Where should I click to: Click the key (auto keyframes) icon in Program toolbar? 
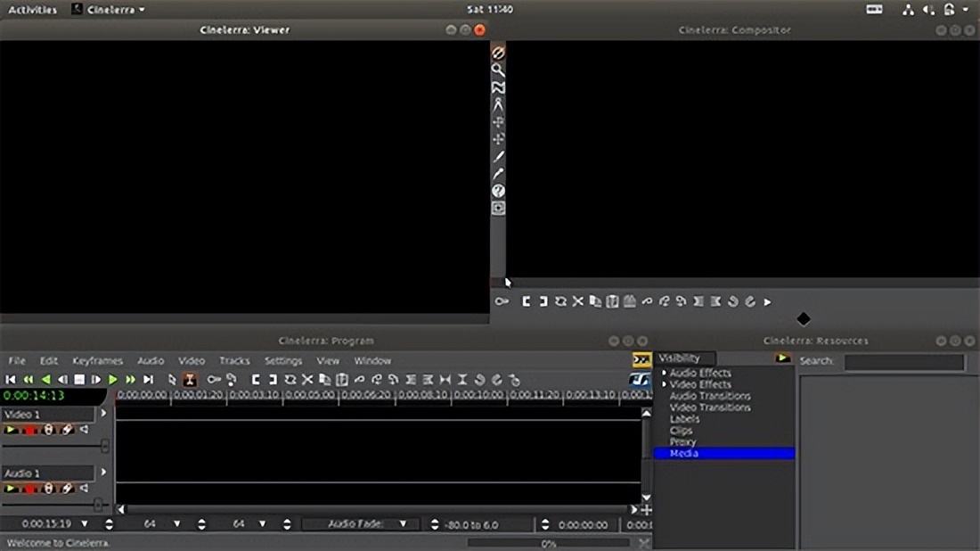coord(214,380)
